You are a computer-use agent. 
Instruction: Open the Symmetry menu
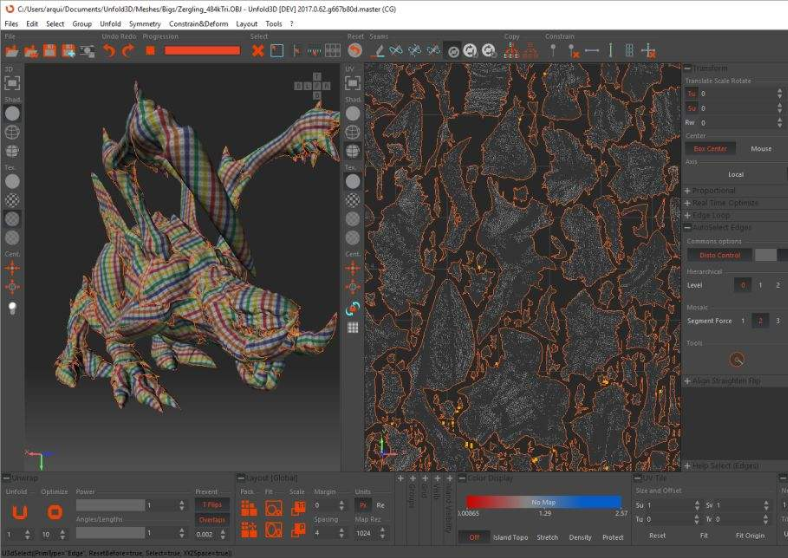(x=145, y=24)
